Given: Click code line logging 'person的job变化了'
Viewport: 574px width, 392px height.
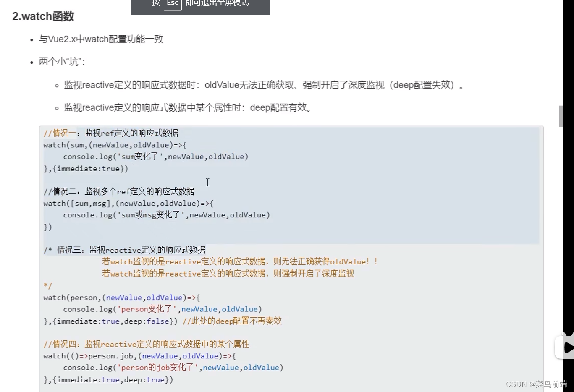Looking at the screenshot, I should click(173, 368).
